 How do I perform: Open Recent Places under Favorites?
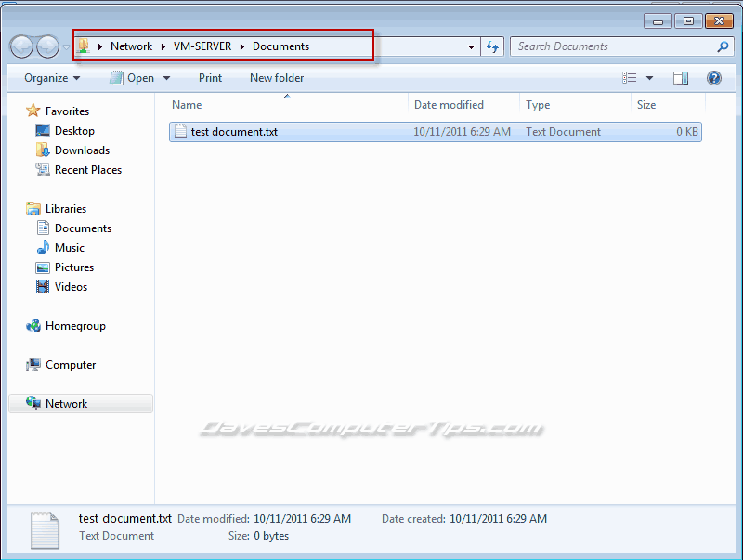click(x=88, y=170)
